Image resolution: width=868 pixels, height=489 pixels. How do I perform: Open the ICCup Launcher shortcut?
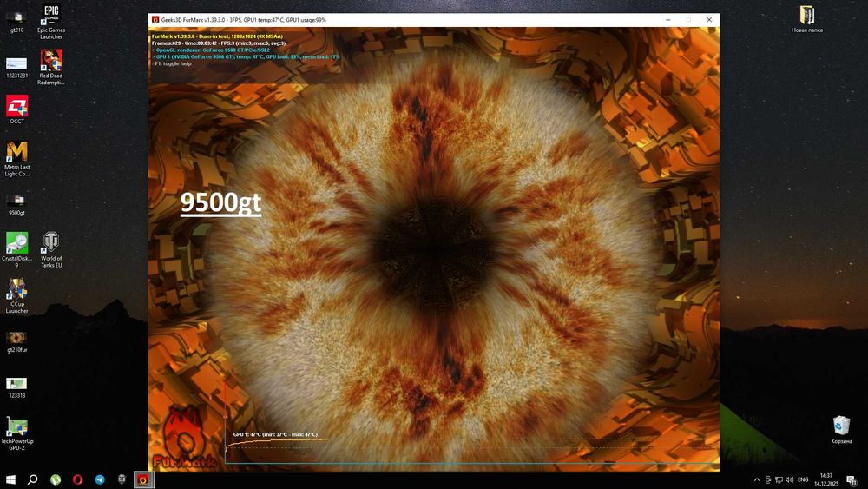coord(16,295)
